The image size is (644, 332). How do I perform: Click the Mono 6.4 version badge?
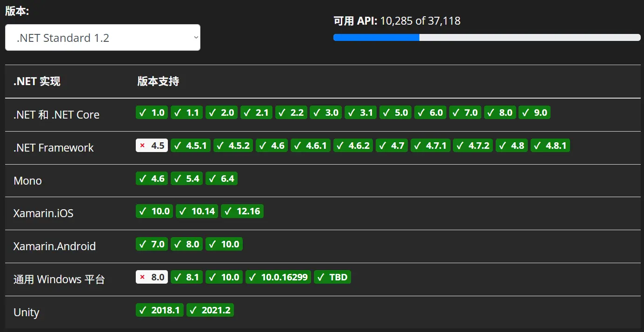(222, 179)
